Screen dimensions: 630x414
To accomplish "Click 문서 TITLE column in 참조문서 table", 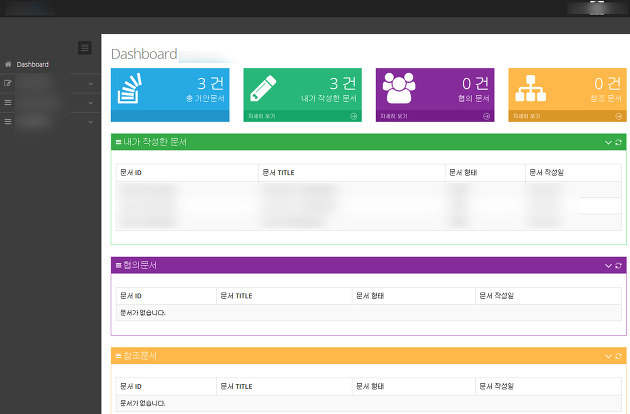I will 284,386.
